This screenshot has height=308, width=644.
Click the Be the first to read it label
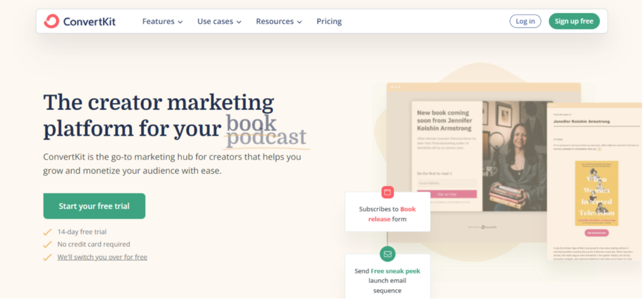coord(434,173)
